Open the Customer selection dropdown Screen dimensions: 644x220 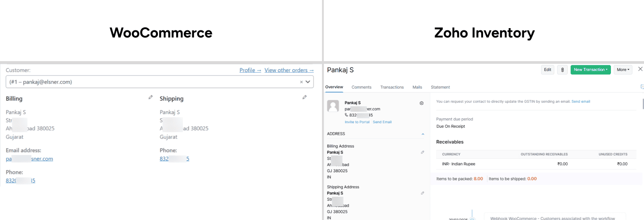(308, 82)
